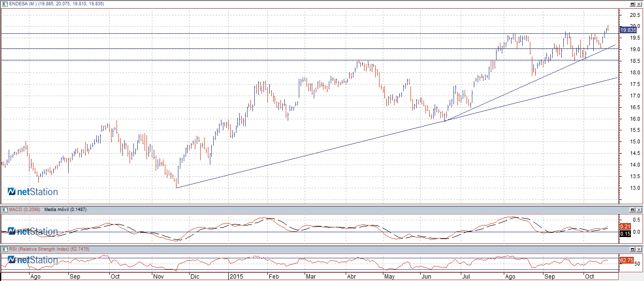Screen dimensions: 644x281
Task: Click the 16.0 price axis label
Action: click(635, 119)
